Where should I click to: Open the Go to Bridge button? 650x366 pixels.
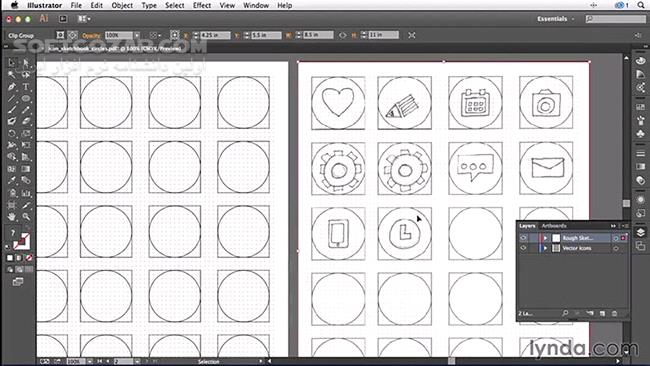pos(63,19)
